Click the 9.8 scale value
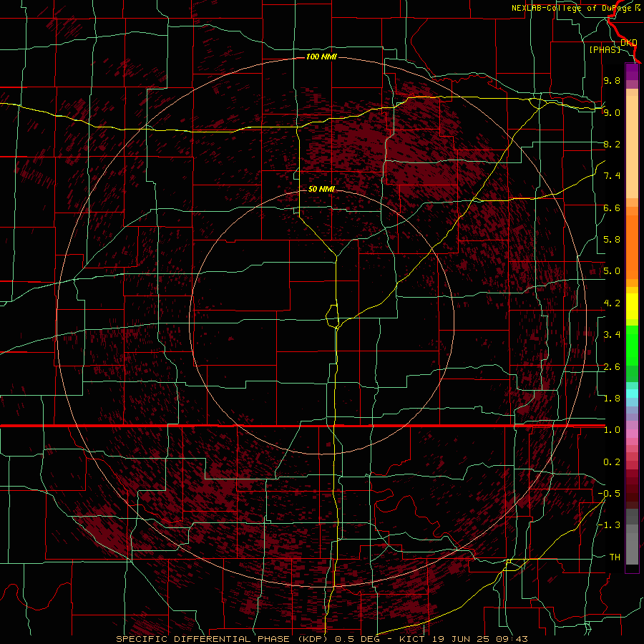The image size is (644, 644). [x=612, y=80]
